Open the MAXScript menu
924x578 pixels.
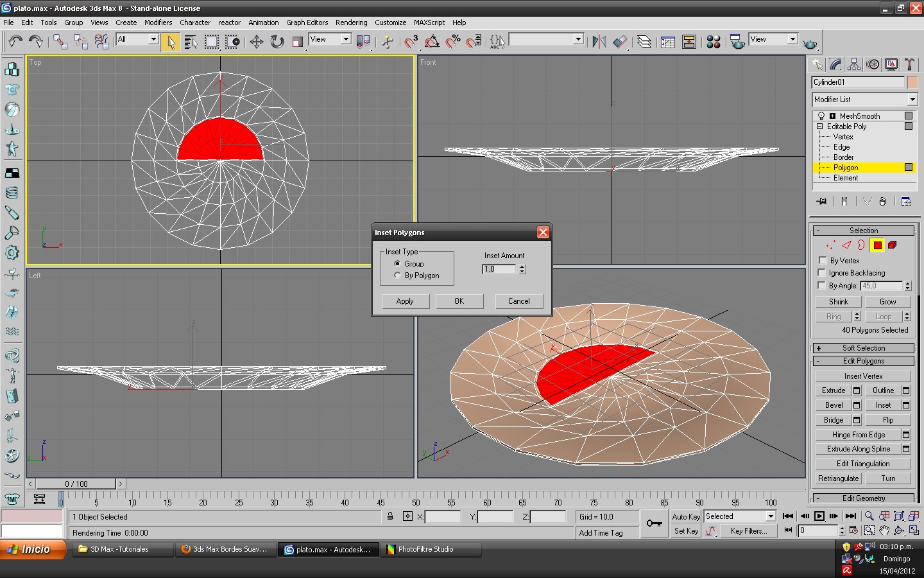(x=429, y=22)
